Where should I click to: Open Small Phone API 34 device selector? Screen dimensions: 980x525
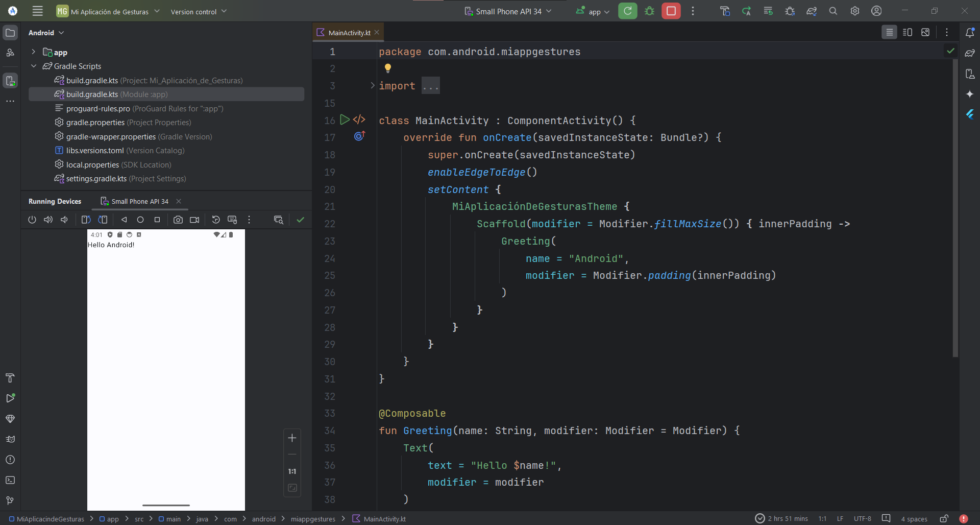508,11
